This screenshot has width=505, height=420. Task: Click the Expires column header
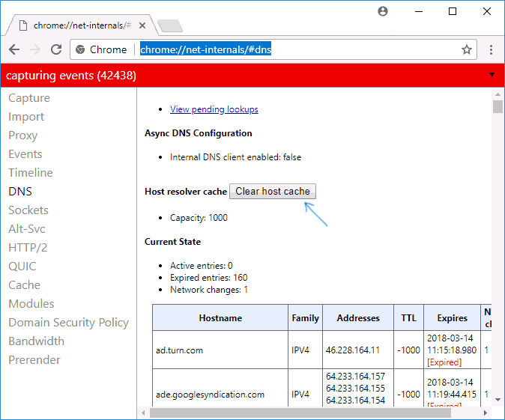pyautogui.click(x=453, y=317)
